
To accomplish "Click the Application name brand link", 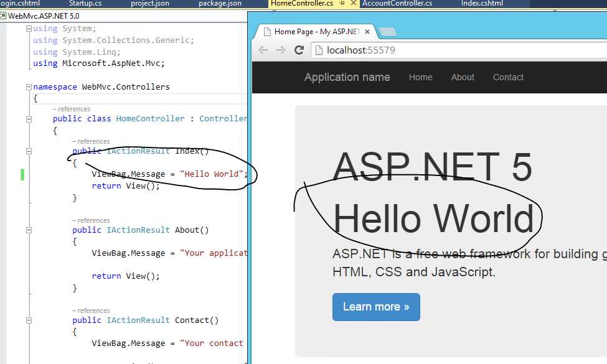I will tap(347, 77).
